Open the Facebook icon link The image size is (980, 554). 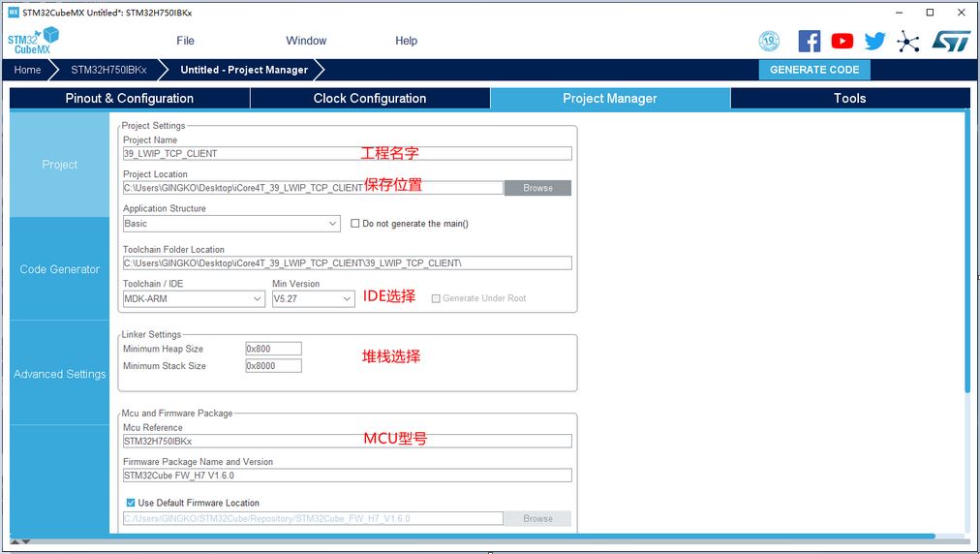click(810, 41)
